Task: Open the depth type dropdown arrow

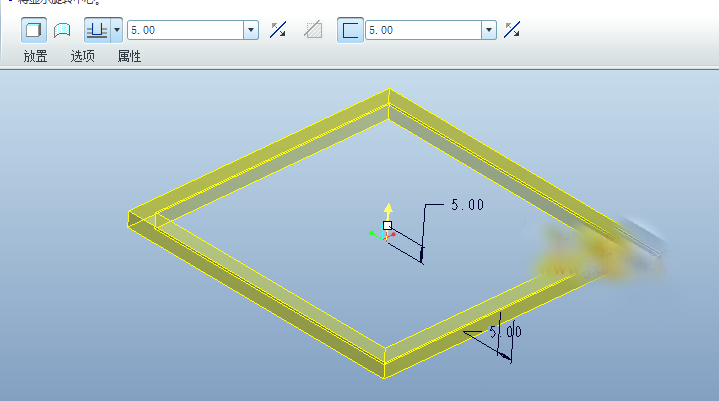Action: 117,30
